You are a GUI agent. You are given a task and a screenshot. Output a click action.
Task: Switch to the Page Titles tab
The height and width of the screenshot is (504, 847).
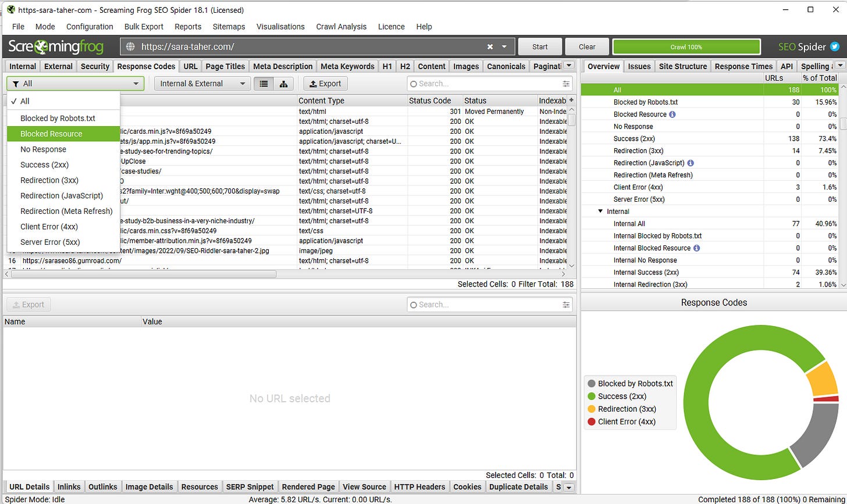click(226, 66)
